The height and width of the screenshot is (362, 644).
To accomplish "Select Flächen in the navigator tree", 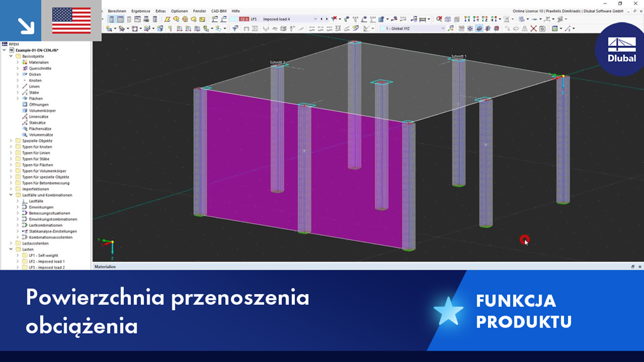I will [36, 99].
